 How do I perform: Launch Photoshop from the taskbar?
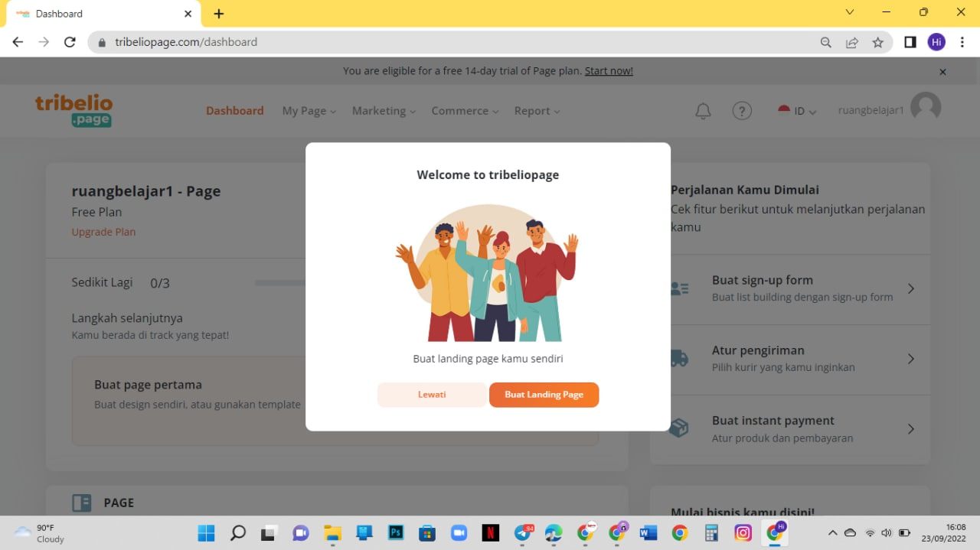(396, 533)
